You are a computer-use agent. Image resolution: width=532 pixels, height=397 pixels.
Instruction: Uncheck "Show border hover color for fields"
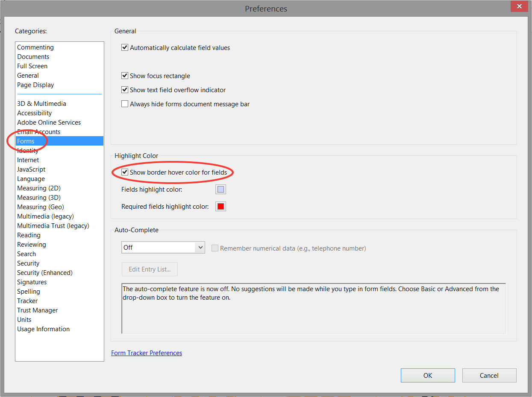pyautogui.click(x=124, y=172)
